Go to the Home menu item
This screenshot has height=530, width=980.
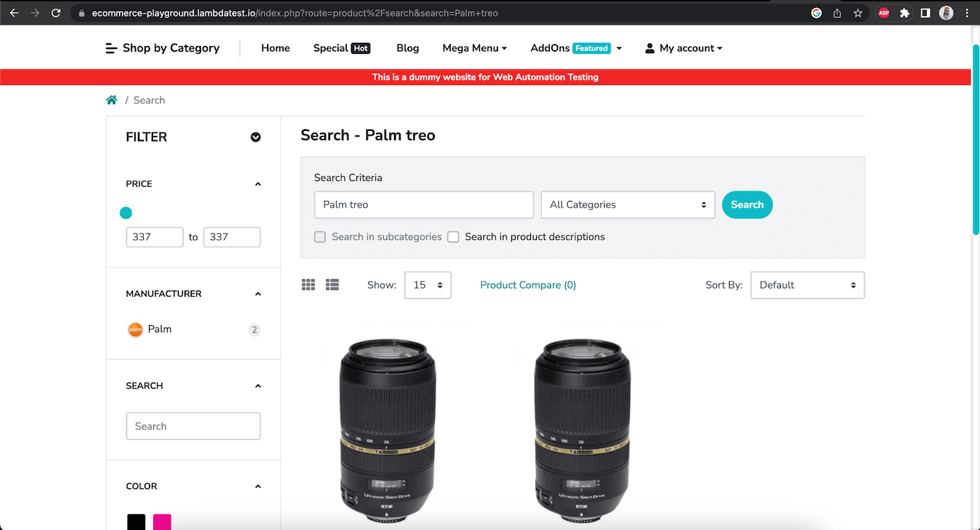[276, 48]
